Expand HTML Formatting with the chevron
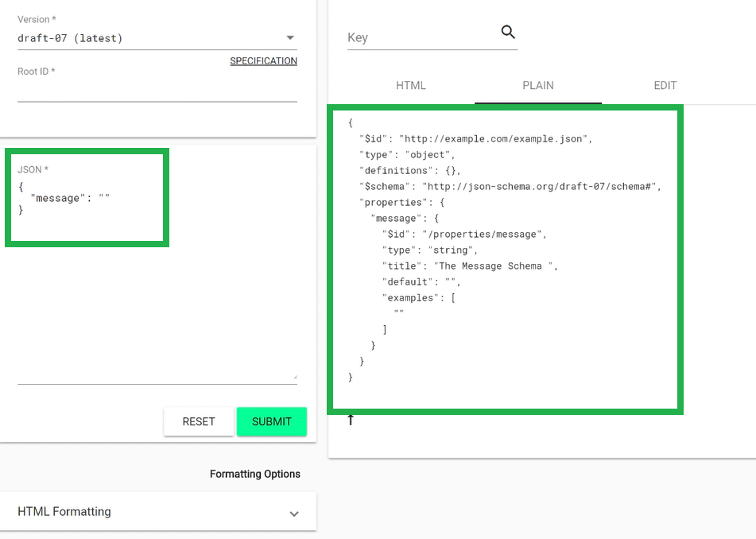The image size is (756, 539). coord(294,514)
